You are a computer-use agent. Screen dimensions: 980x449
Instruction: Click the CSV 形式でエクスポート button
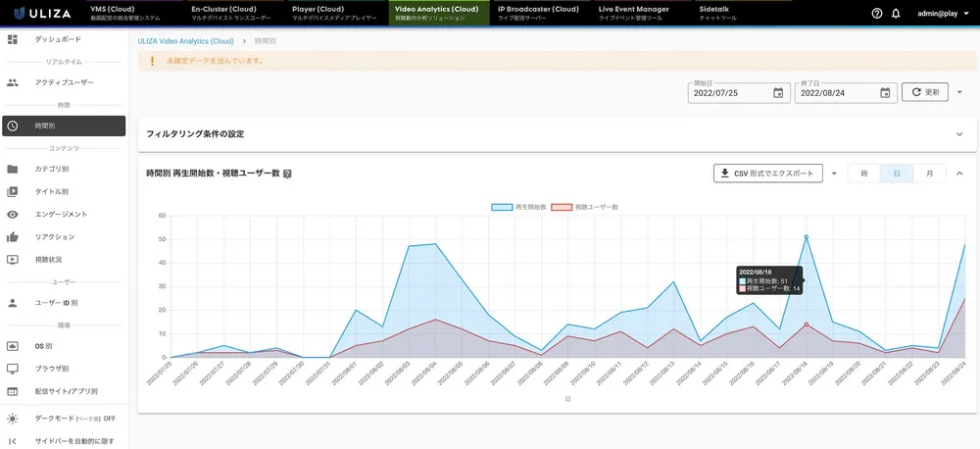[x=767, y=174]
